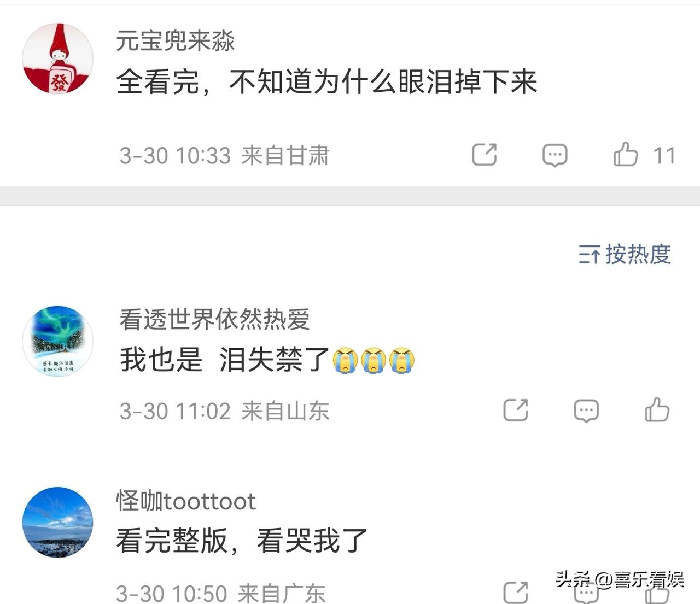Open the 怪咖toottoot sky avatar
Screen dimensions: 700x604
click(57, 523)
